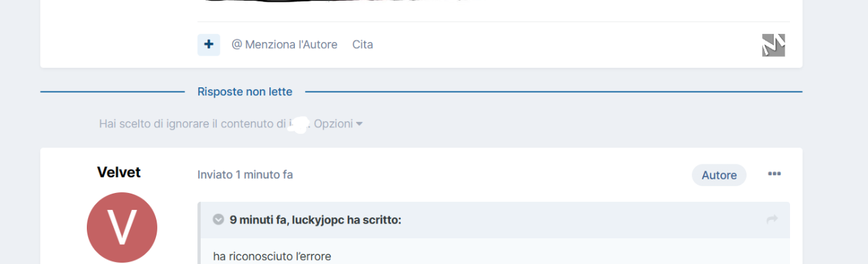
Task: Click the @ symbol before Menziona
Action: tap(237, 45)
